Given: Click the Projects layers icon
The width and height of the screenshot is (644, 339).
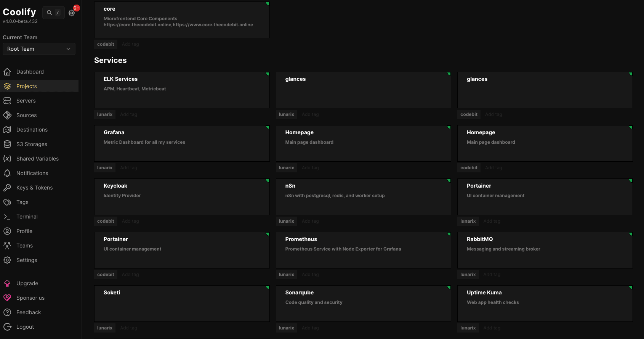Looking at the screenshot, I should pos(7,86).
